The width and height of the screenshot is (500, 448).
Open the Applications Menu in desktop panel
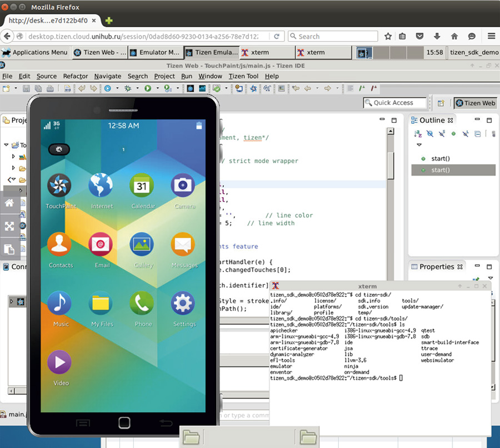pyautogui.click(x=34, y=52)
